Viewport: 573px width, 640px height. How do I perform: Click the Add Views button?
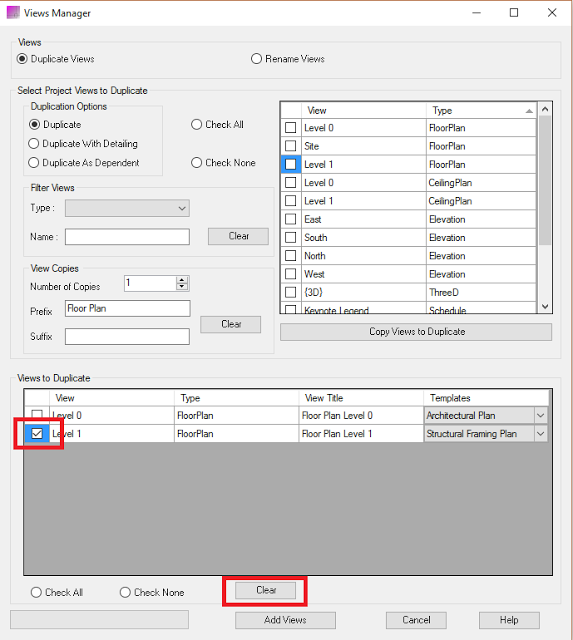[x=285, y=620]
